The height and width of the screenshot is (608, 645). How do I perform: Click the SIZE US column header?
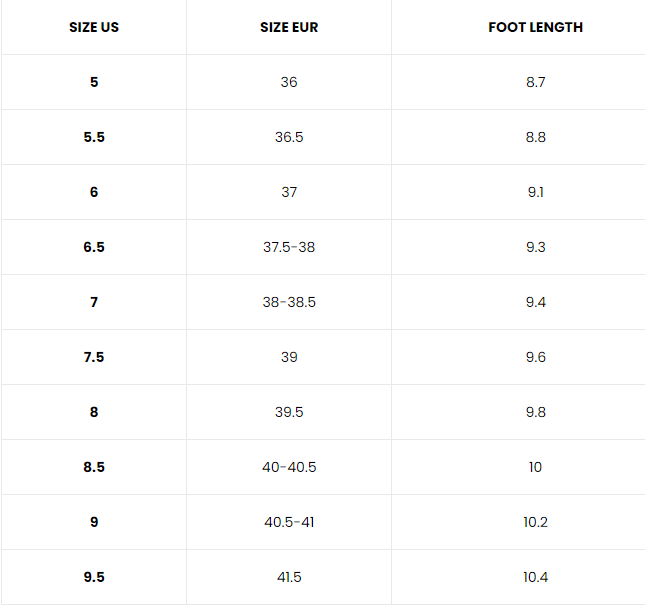(94, 27)
